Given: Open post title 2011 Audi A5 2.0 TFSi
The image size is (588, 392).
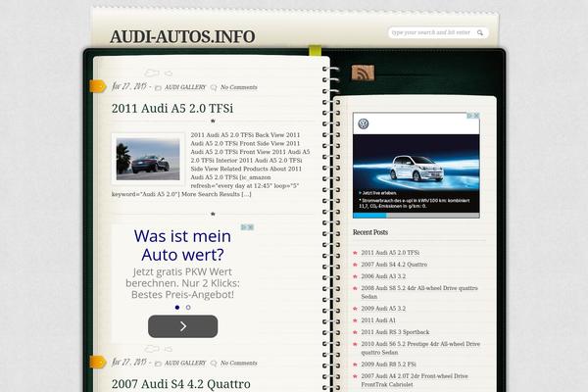Looking at the screenshot, I should click(172, 109).
